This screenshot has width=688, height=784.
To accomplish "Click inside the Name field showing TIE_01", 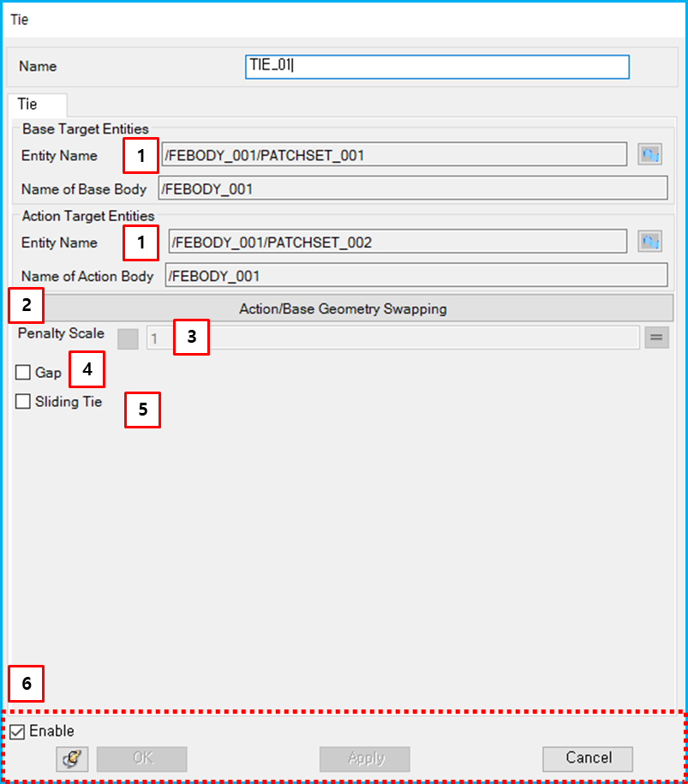I will 437,67.
